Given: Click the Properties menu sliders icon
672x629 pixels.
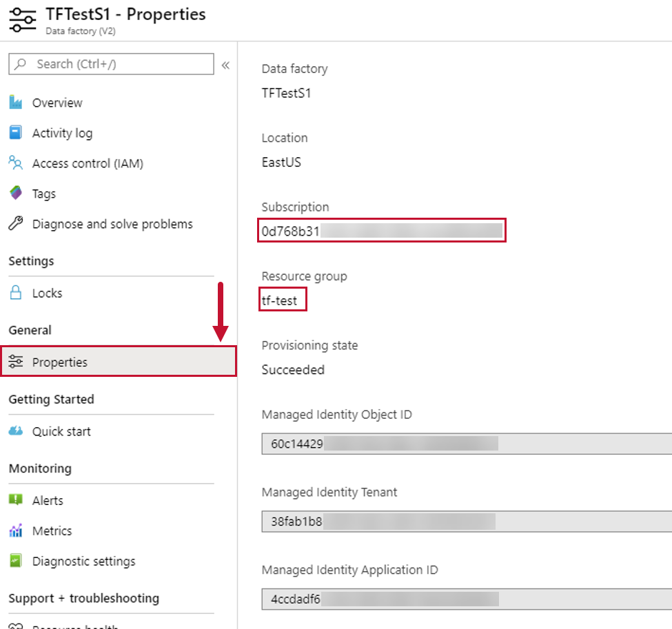Looking at the screenshot, I should [x=16, y=362].
